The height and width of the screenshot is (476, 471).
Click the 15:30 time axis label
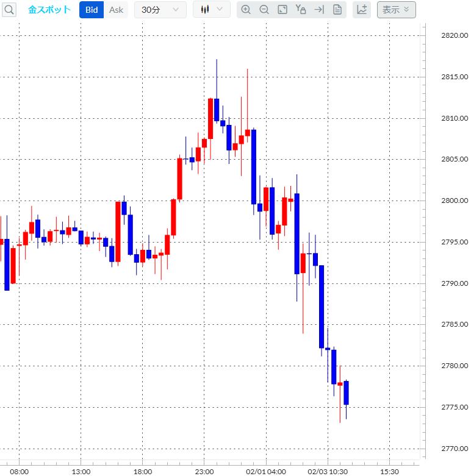tap(389, 472)
